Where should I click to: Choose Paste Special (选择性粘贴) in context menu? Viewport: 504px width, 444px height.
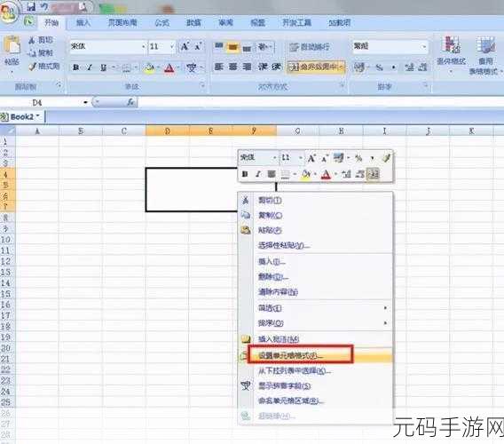pyautogui.click(x=316, y=245)
